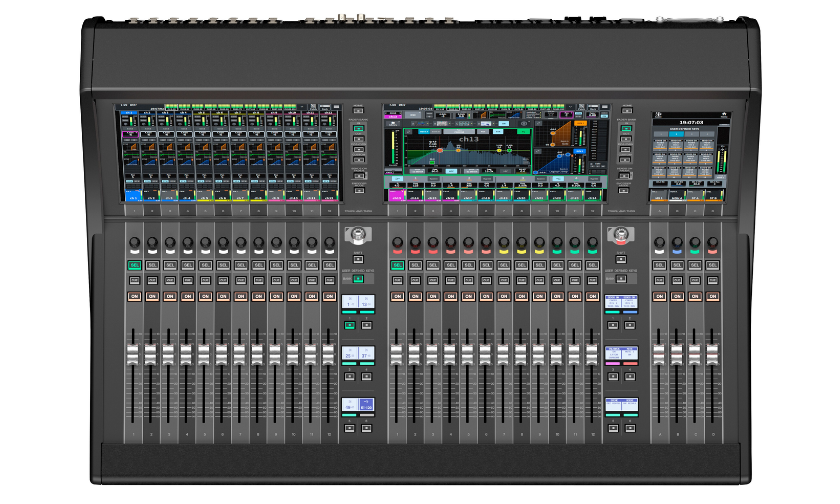Toggle SEL on first strip of right four-fader section
The image size is (840, 504).
(659, 265)
